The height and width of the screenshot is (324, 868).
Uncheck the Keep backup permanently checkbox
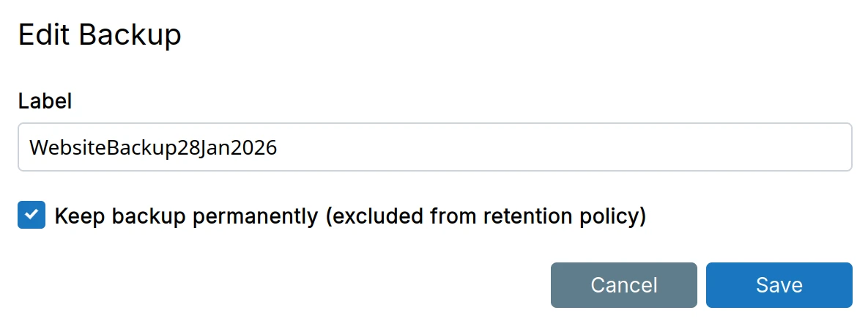pyautogui.click(x=31, y=216)
